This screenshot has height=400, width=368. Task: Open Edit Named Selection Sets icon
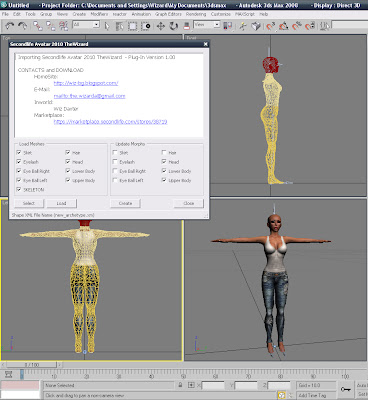coord(324,26)
